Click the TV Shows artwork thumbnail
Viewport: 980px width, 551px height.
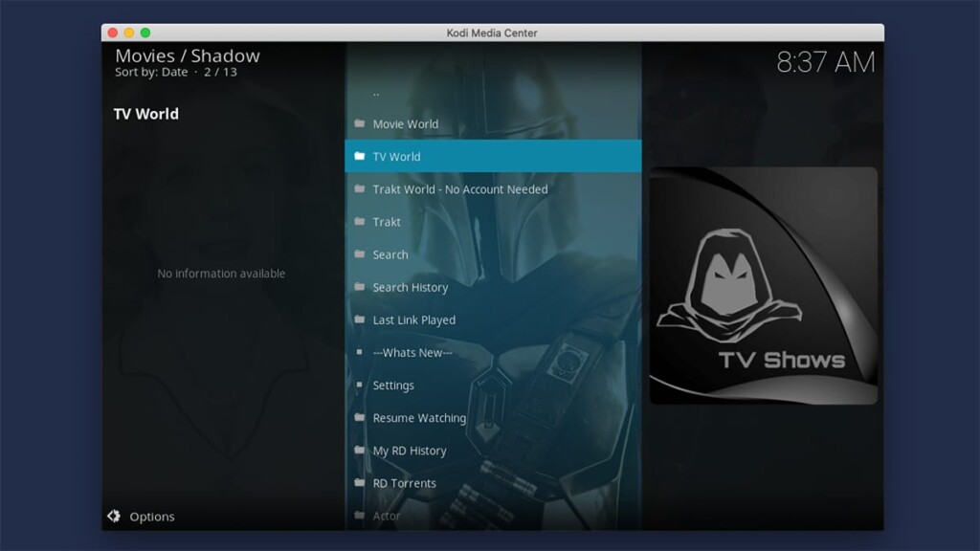pyautogui.click(x=763, y=285)
